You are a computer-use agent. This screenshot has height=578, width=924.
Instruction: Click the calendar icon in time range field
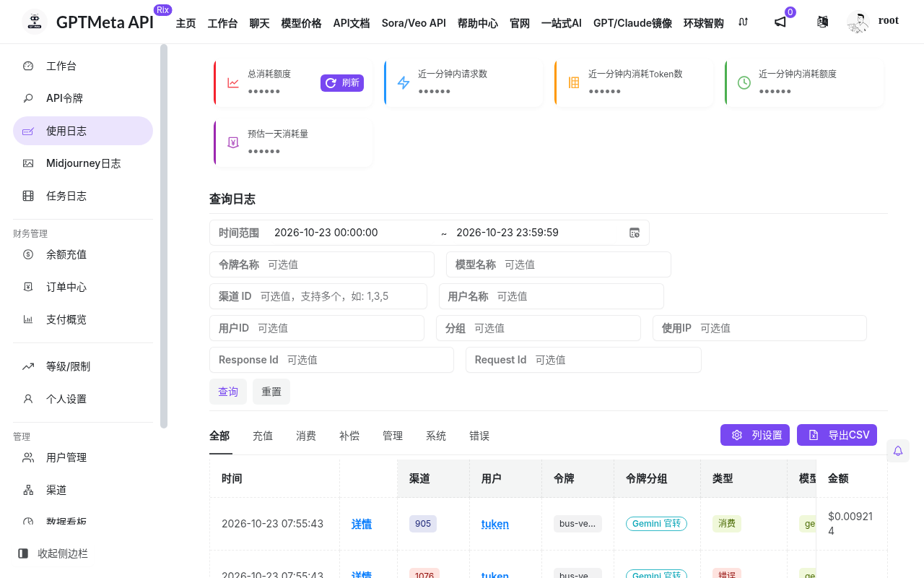pyautogui.click(x=635, y=233)
